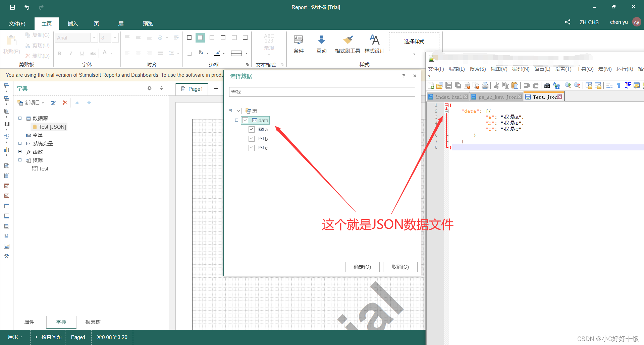Screen dimensions: 644x345
Task: Click Word wrap icon in Notepad++ toolbar
Action: pyautogui.click(x=610, y=86)
